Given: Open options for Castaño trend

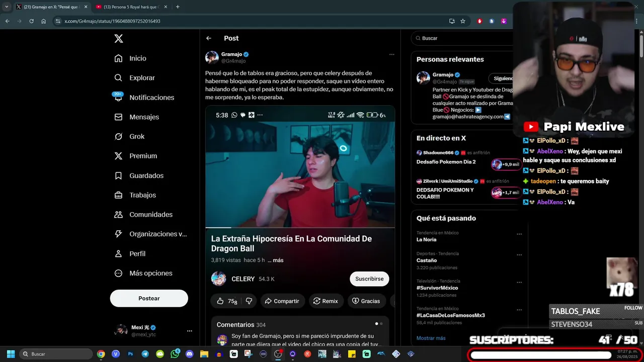Looking at the screenshot, I should pos(519,255).
